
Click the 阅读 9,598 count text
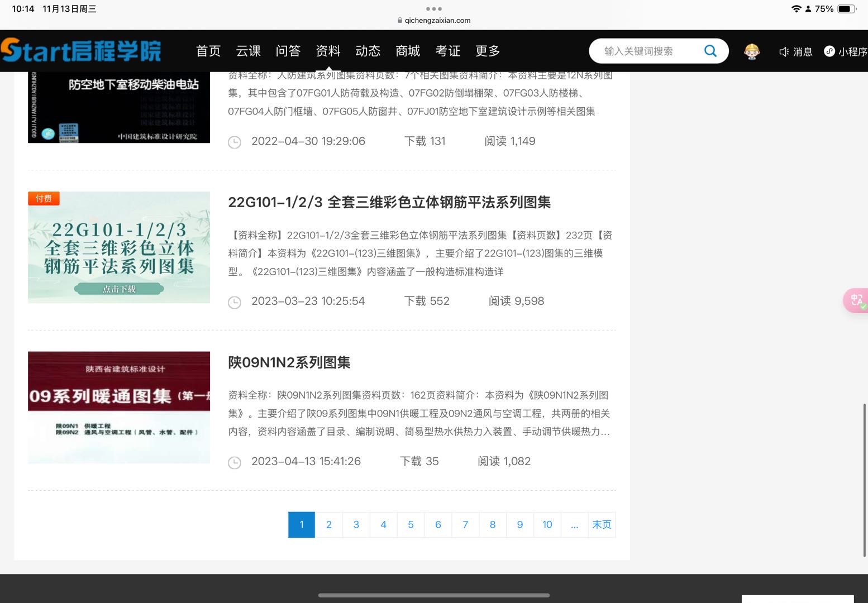516,301
